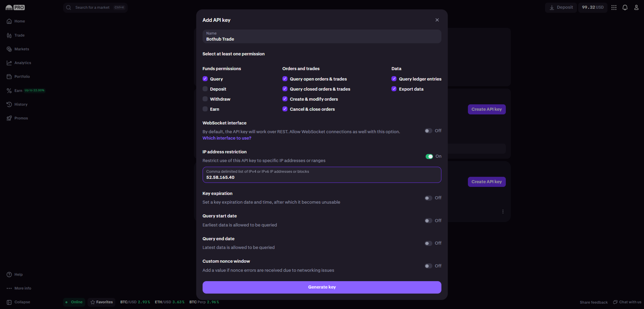
Task: Click the Kraken Pro logo
Action: point(15,8)
